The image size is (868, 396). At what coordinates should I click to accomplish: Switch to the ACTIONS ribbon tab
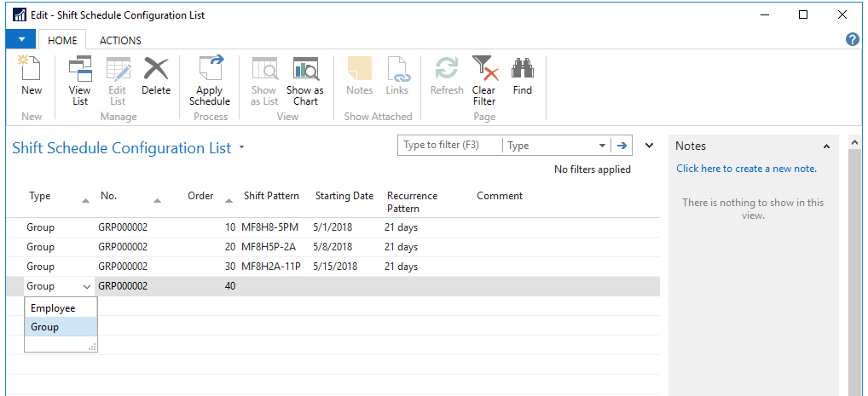coord(120,40)
